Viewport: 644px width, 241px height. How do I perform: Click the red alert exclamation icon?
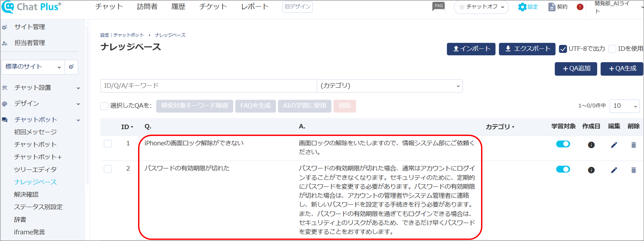[x=580, y=7]
